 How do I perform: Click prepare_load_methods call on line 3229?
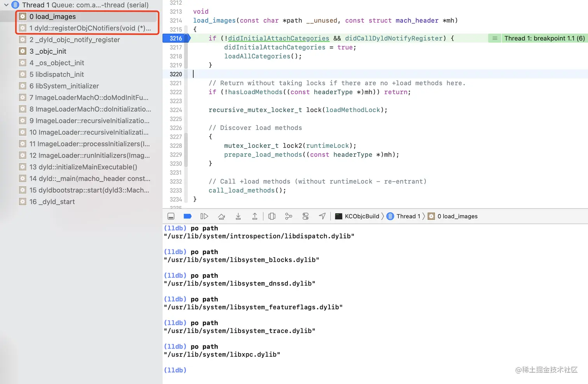point(263,154)
